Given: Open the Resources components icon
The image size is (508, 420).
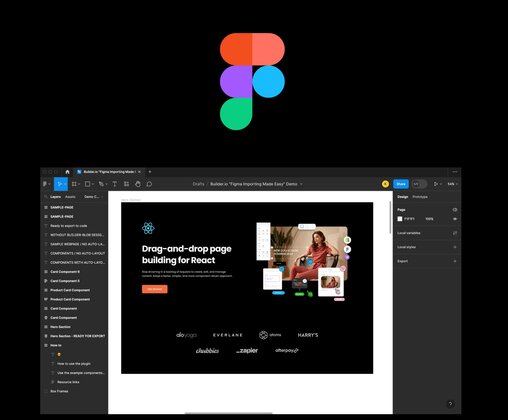Looking at the screenshot, I should pos(126,184).
